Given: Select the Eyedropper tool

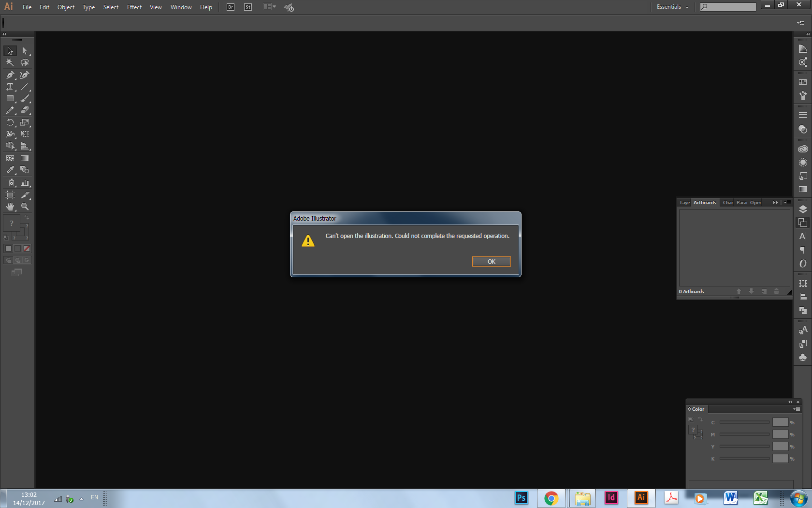Looking at the screenshot, I should [10, 170].
